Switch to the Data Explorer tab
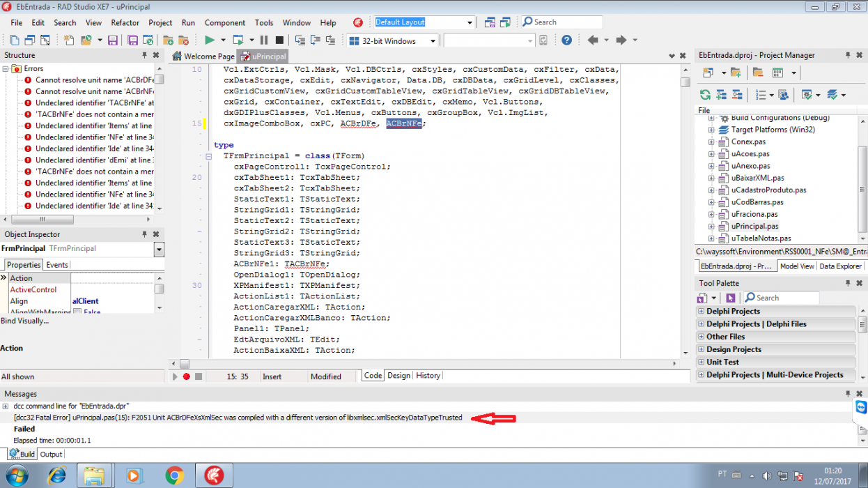 [x=840, y=266]
